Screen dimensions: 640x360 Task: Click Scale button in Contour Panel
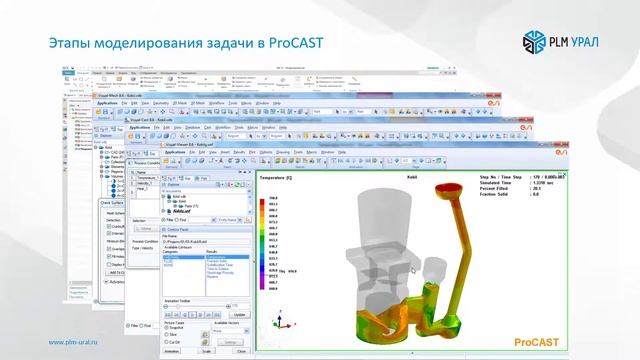tap(207, 351)
